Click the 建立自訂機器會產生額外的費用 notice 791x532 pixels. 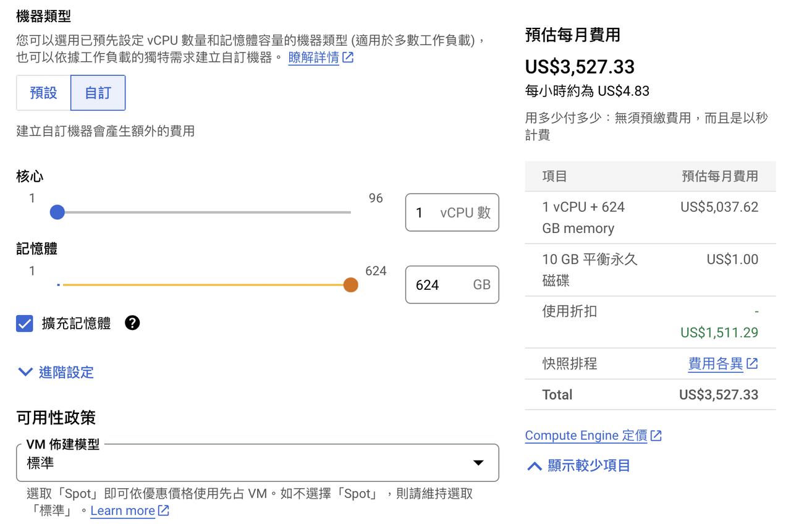(106, 131)
